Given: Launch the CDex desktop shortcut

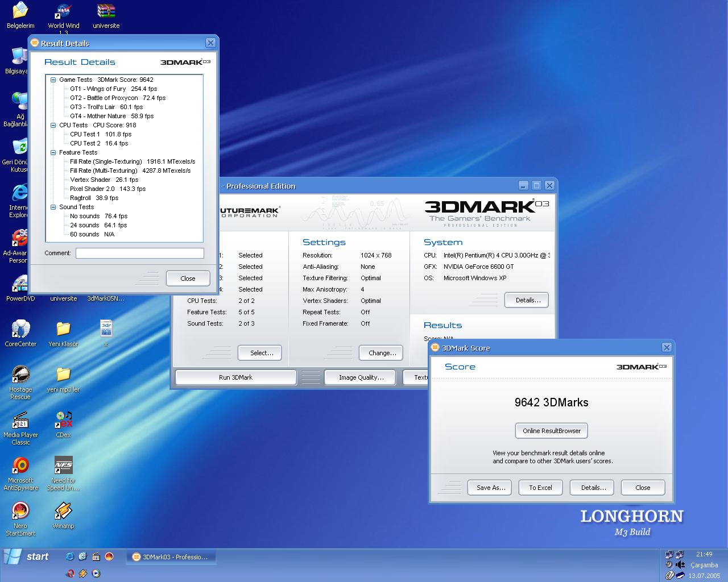Looking at the screenshot, I should click(63, 425).
